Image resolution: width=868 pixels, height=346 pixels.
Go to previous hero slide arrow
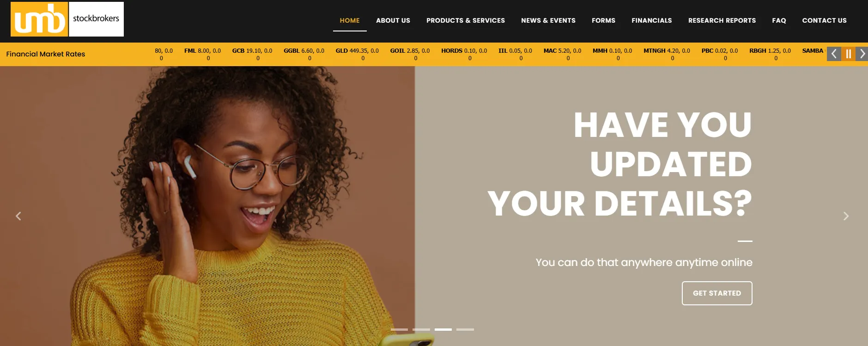click(x=18, y=216)
